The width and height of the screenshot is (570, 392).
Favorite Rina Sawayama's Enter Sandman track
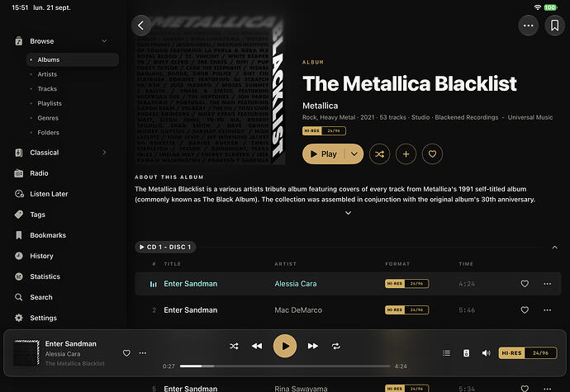coord(525,389)
